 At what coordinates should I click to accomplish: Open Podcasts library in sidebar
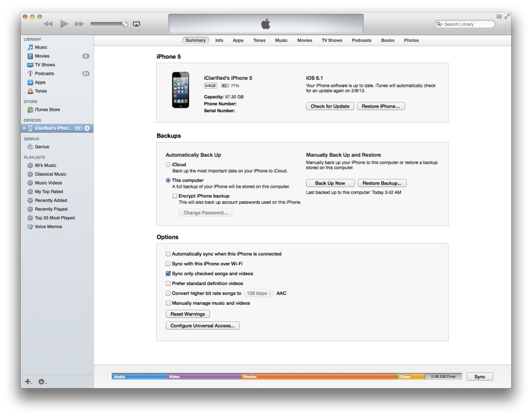[44, 74]
